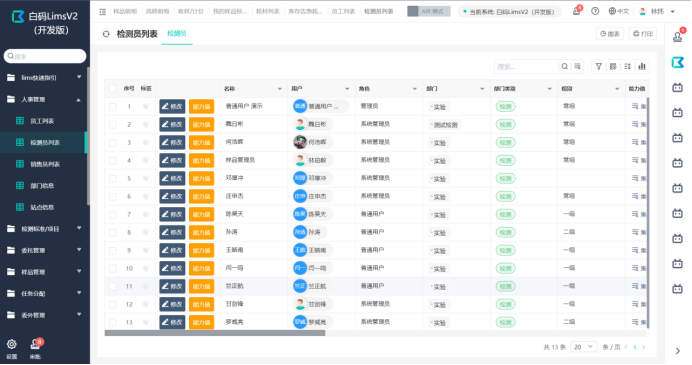Viewport: 692px width, 365px height.
Task: Tick the checkbox for row 10
Action: click(113, 269)
